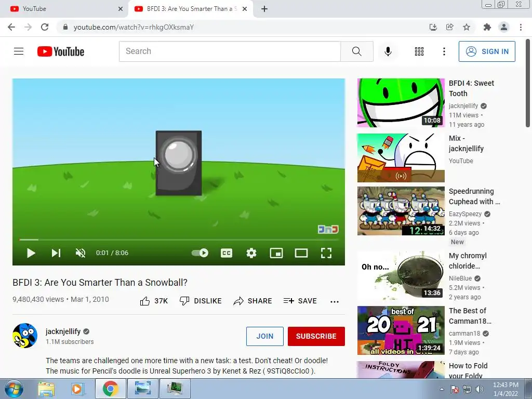Screen dimensions: 532x399
Task: Click '9,480,430 views' text
Action: click(38, 299)
